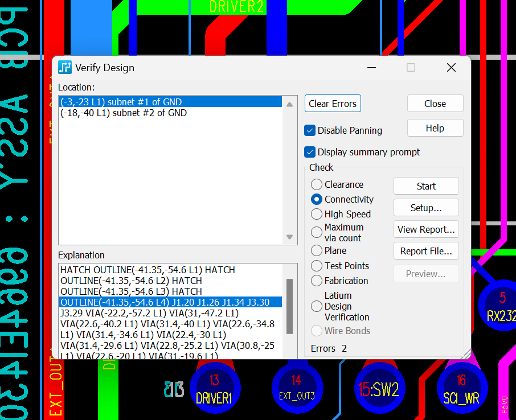Click the Location list scroll down arrow
Image resolution: width=516 pixels, height=420 pixels.
tap(289, 237)
